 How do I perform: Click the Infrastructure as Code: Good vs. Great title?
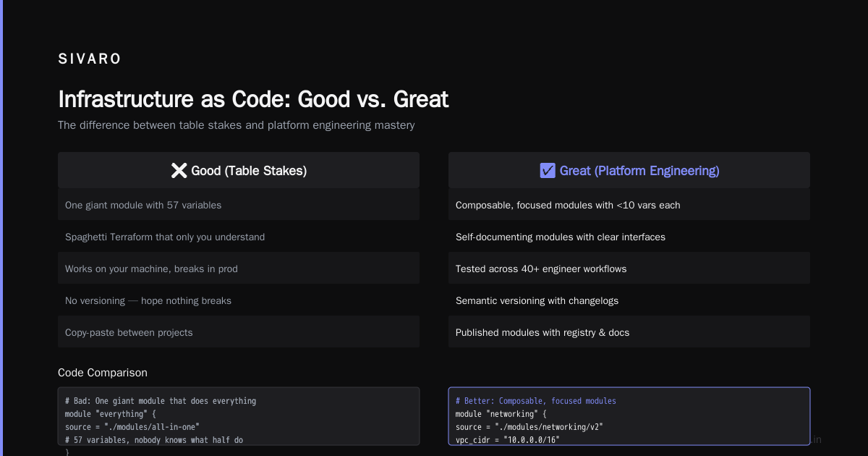(253, 98)
